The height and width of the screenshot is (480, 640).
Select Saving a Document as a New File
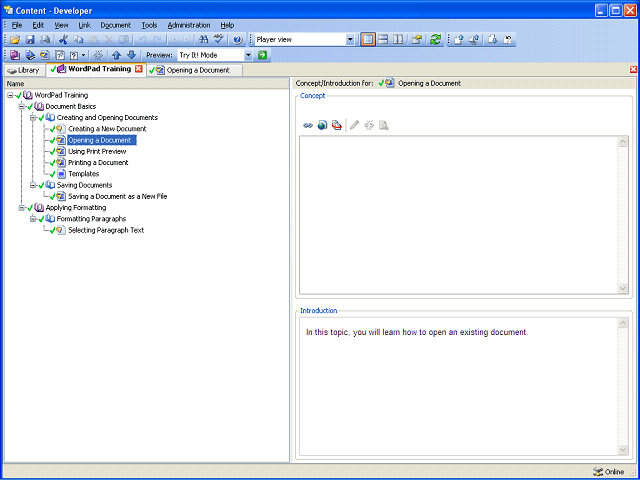(118, 196)
